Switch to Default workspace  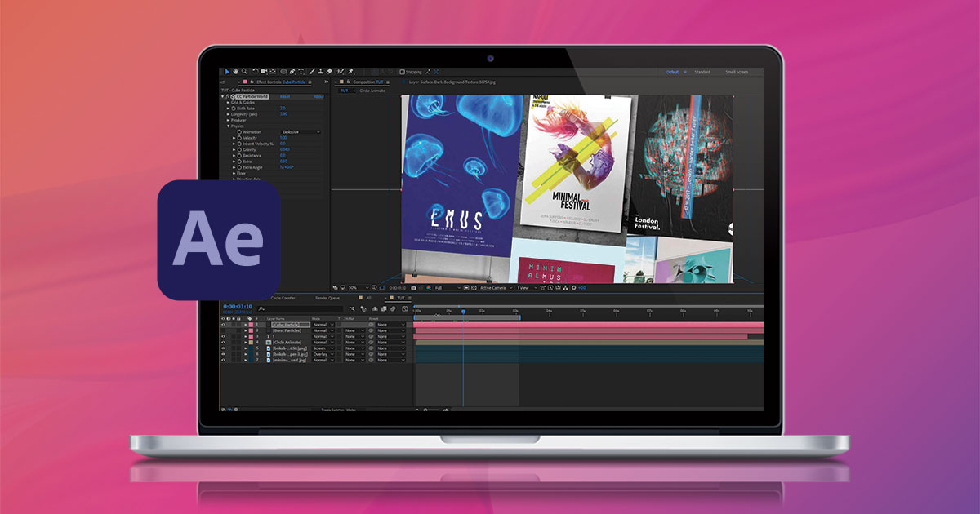click(x=673, y=72)
